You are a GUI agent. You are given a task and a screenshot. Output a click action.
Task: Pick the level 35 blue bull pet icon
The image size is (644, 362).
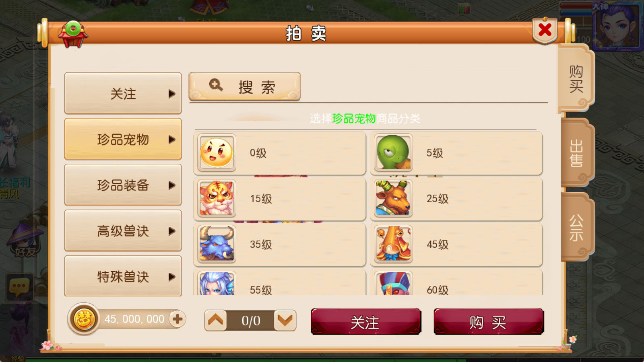coord(217,244)
